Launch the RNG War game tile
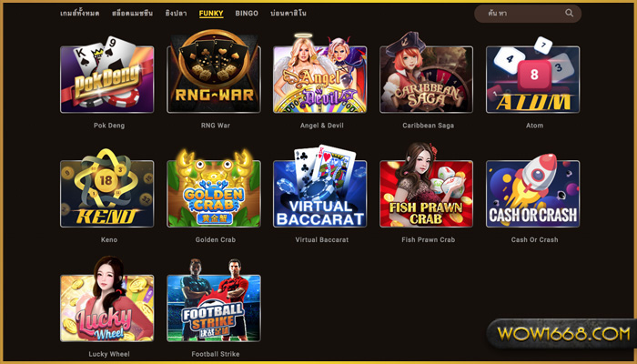Screen dimensions: 637x364 click(x=214, y=72)
